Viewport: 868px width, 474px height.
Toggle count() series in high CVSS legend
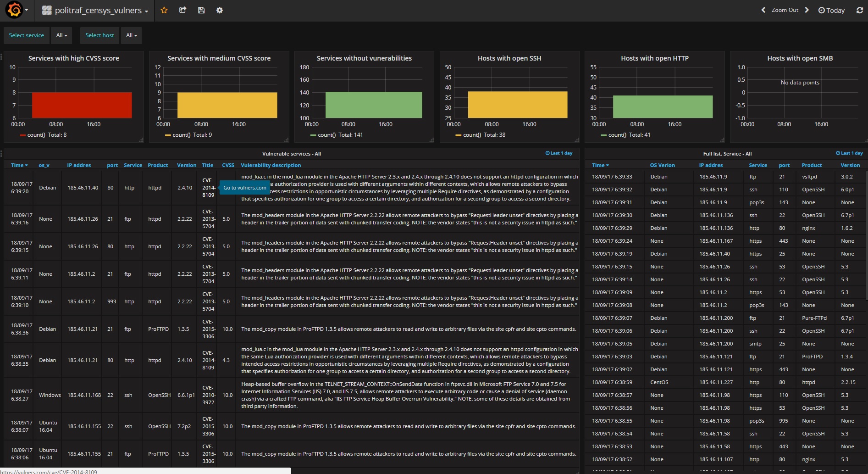click(x=43, y=135)
